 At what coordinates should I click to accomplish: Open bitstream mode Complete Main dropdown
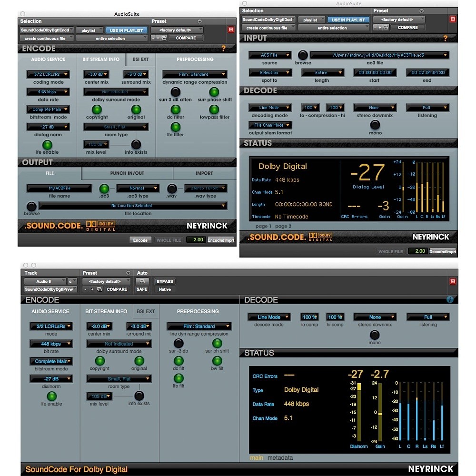(x=48, y=109)
